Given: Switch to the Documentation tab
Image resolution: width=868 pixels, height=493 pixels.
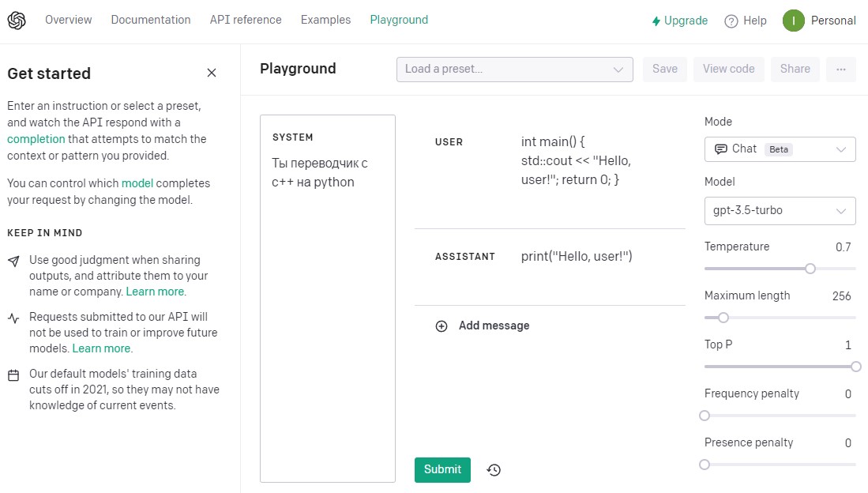Looking at the screenshot, I should coord(151,20).
